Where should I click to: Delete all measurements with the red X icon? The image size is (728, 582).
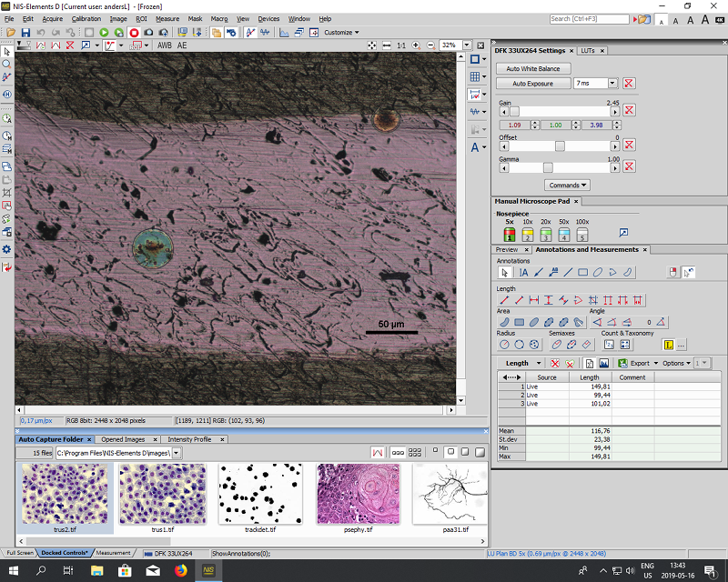[554, 363]
